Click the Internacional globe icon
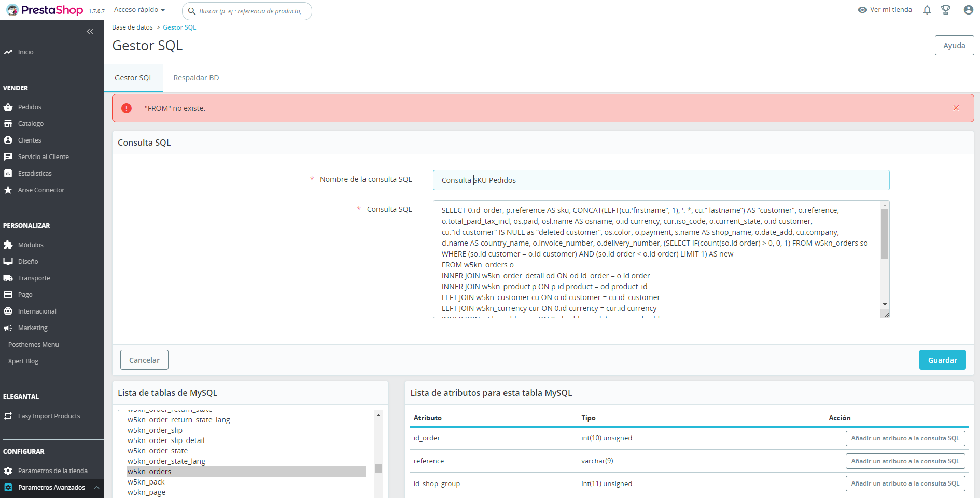The height and width of the screenshot is (498, 980). tap(8, 311)
